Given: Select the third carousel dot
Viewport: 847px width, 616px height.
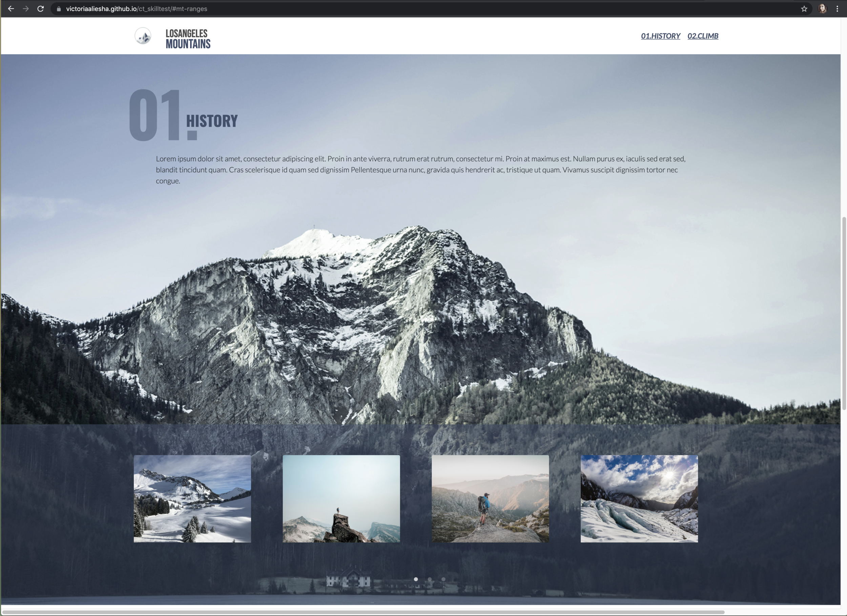Looking at the screenshot, I should (443, 579).
